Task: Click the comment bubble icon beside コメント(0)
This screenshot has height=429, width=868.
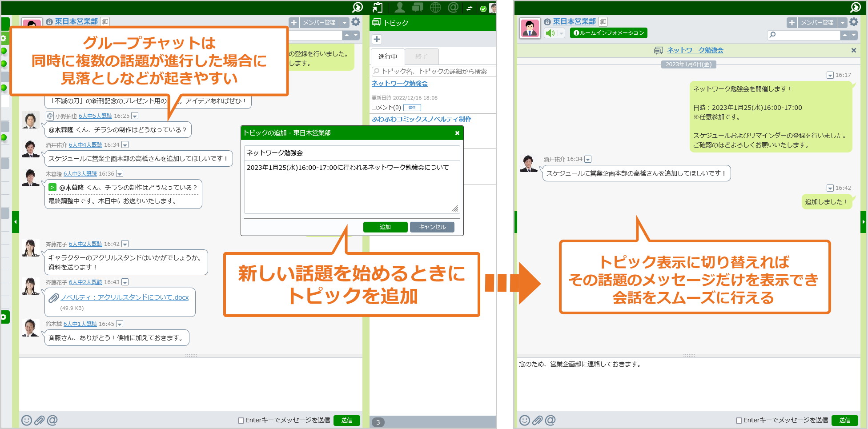Action: [412, 108]
